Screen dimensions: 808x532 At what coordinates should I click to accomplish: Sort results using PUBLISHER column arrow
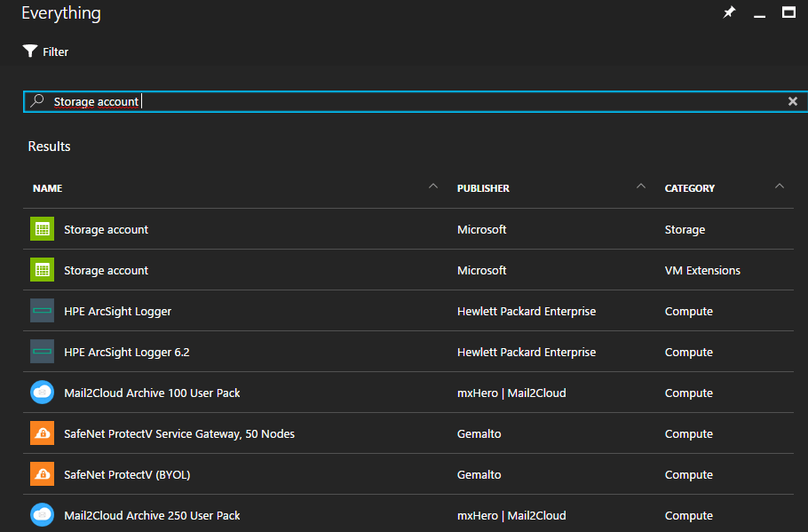click(x=641, y=187)
